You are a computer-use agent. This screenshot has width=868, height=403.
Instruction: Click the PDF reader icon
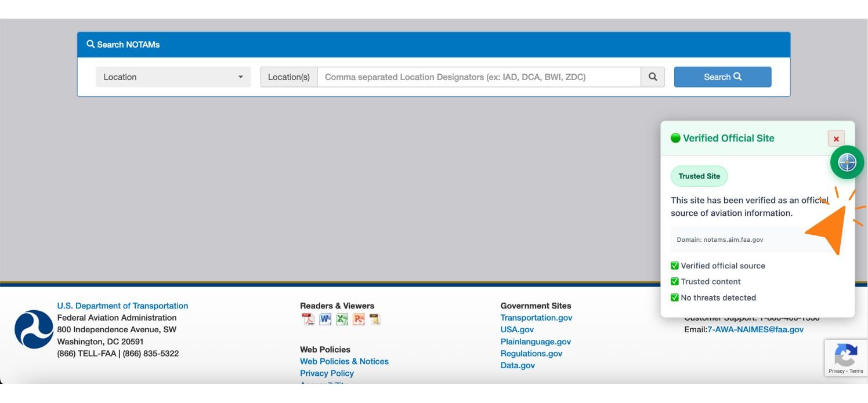pyautogui.click(x=308, y=320)
